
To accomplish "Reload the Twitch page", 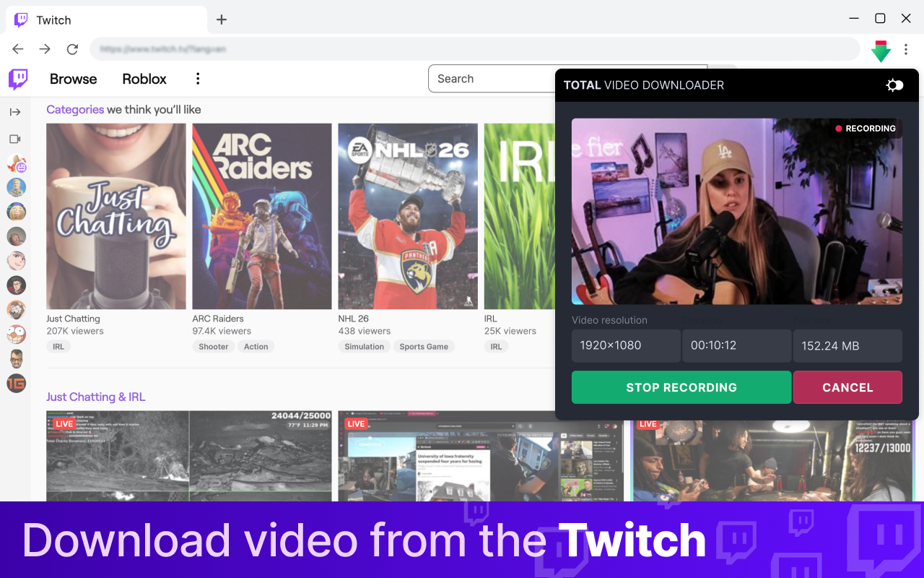I will click(72, 49).
